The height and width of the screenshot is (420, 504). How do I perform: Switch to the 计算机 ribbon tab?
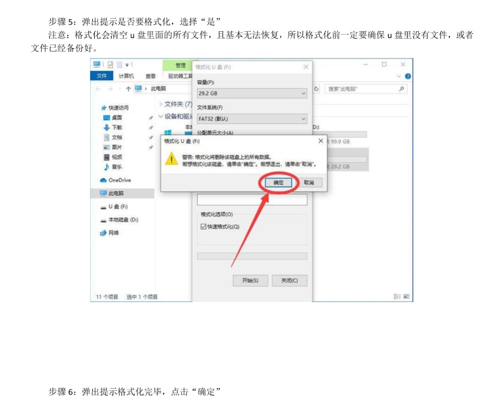[126, 76]
